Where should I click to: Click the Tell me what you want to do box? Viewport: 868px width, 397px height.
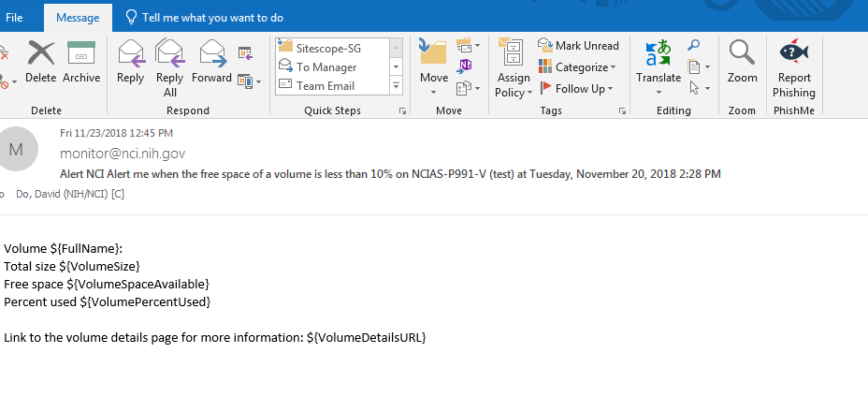(x=205, y=18)
